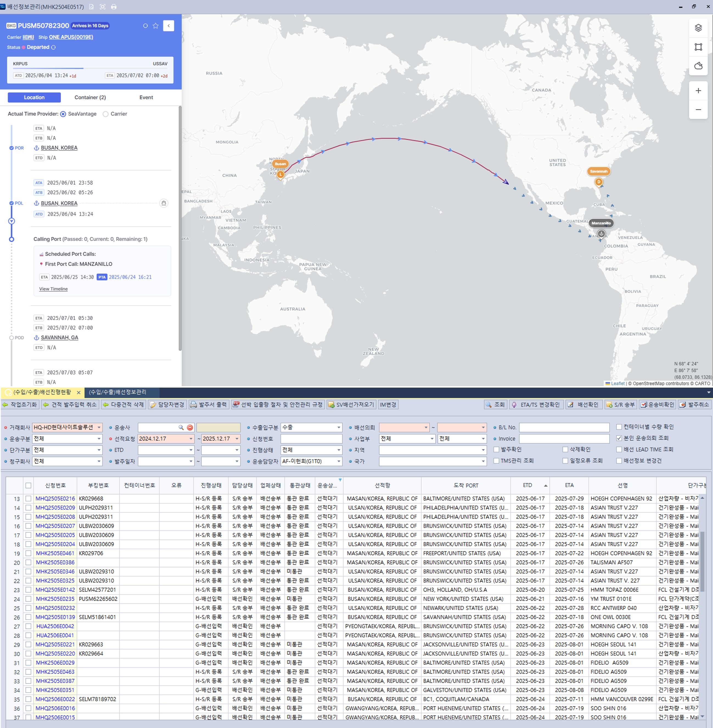Click the grid's vertical scrollbar
713x728 pixels.
pyautogui.click(x=702, y=561)
